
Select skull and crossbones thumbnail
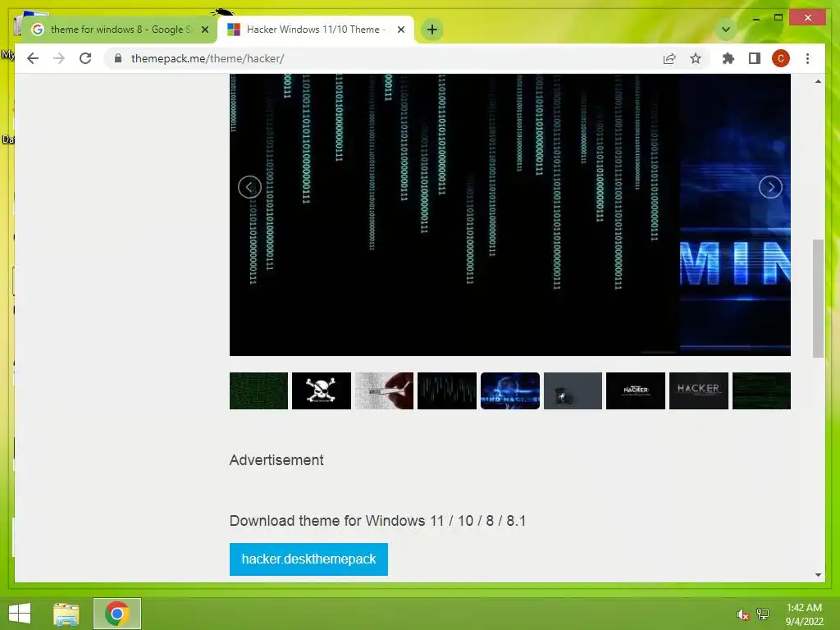[x=322, y=391]
